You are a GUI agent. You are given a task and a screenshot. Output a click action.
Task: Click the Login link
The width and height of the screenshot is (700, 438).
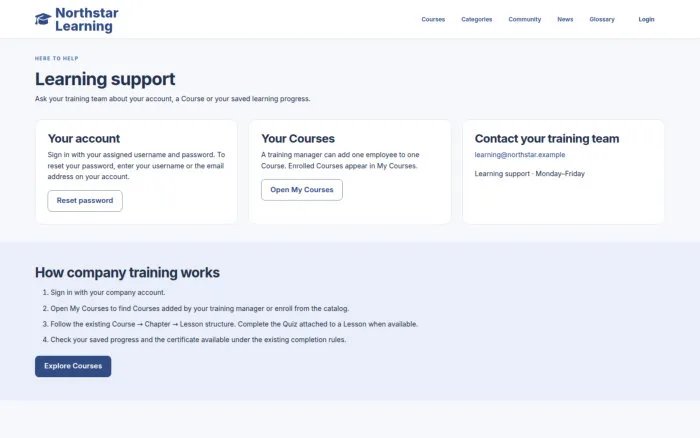646,19
